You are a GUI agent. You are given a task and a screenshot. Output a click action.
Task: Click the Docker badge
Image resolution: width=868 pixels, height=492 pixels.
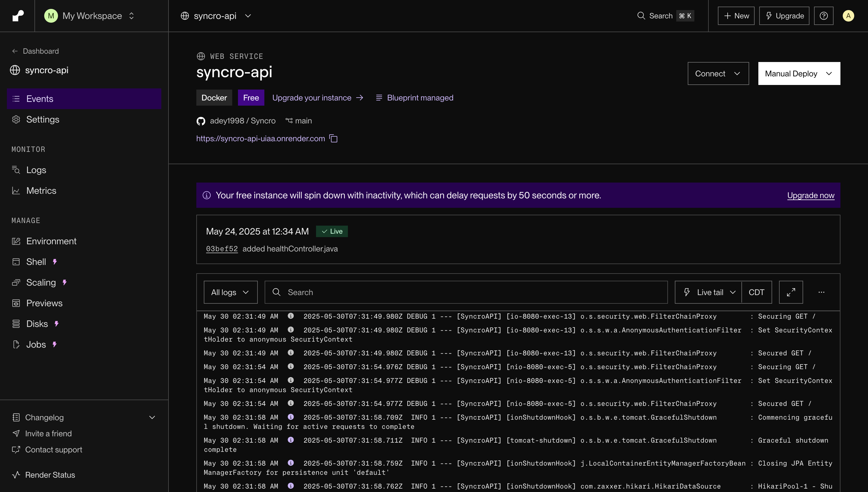point(214,98)
